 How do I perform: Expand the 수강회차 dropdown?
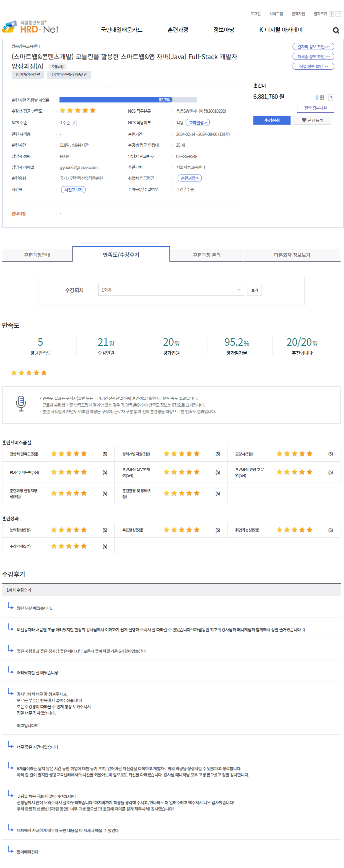171,290
